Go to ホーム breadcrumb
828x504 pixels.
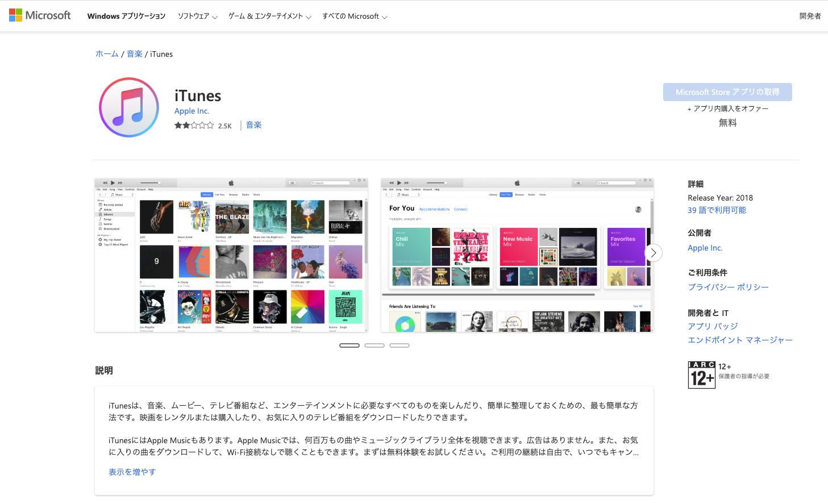click(x=107, y=54)
